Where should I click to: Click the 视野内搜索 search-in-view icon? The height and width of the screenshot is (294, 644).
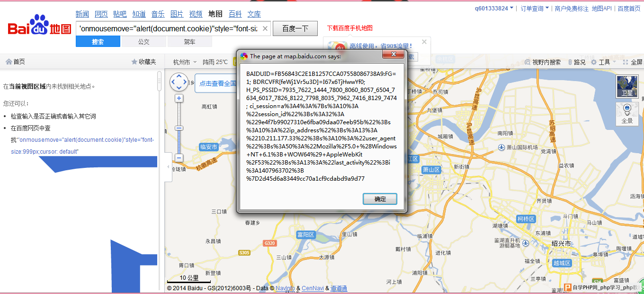pos(528,62)
